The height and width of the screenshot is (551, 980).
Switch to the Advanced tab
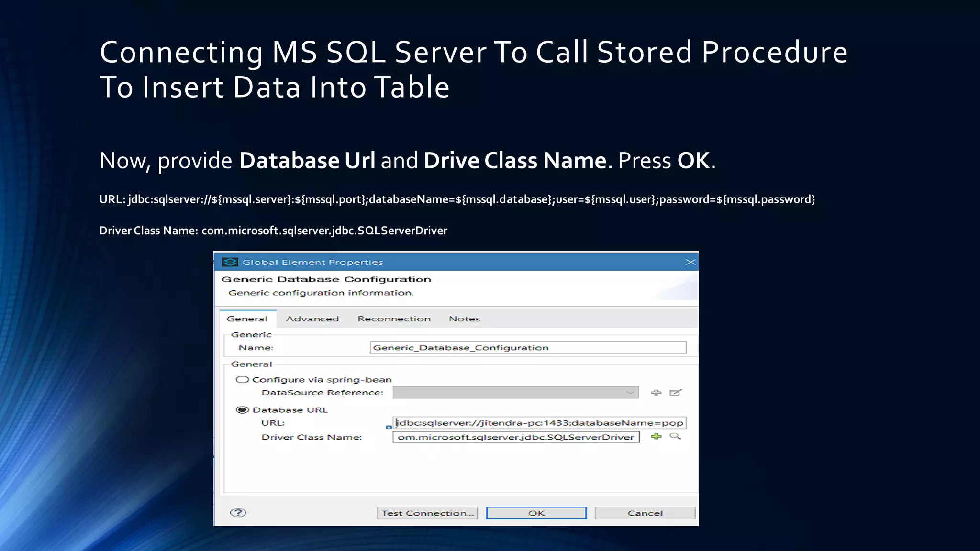pyautogui.click(x=312, y=319)
